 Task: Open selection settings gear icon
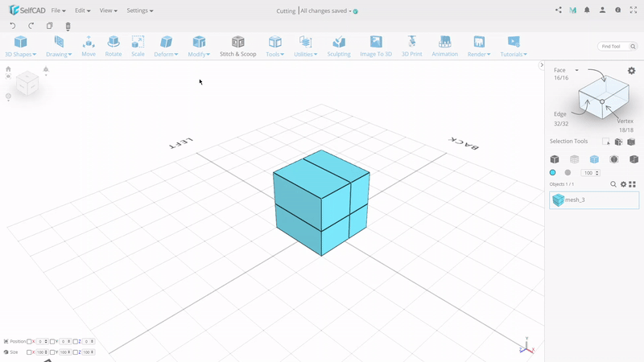click(x=632, y=71)
